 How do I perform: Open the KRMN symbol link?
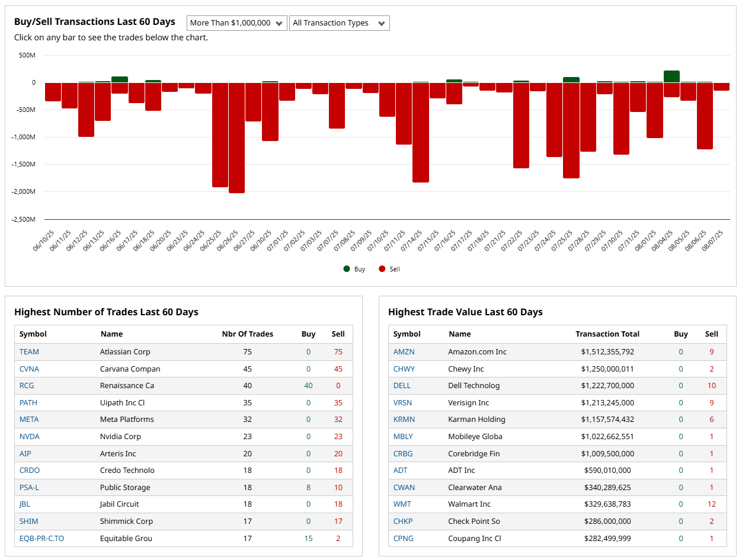click(x=404, y=420)
